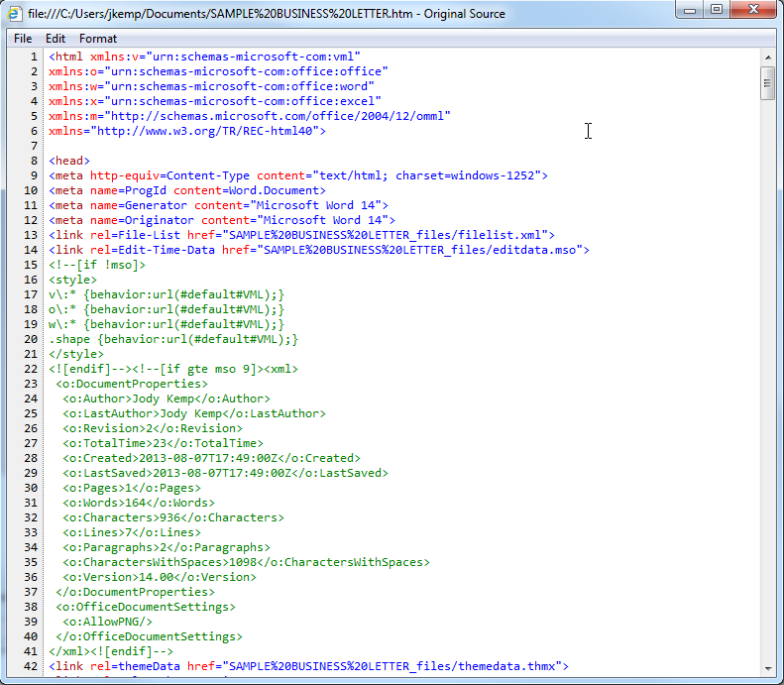This screenshot has height=685, width=784.
Task: Click line number 22 in the gutter
Action: [32, 369]
